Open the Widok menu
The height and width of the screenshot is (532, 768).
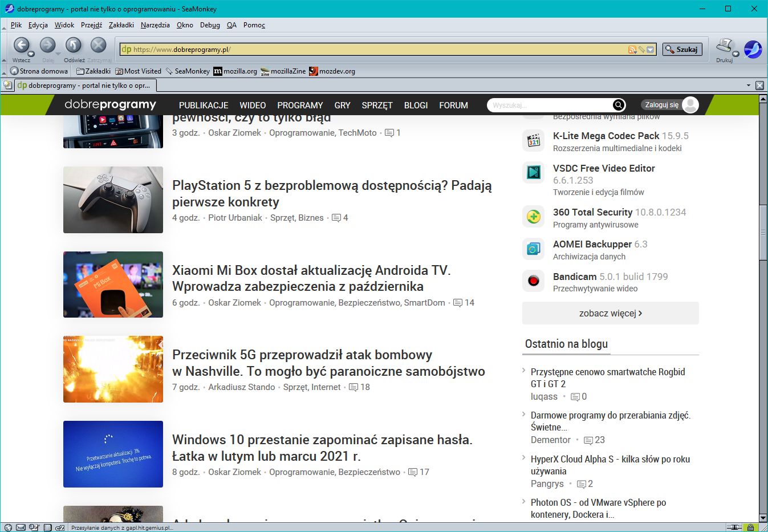click(x=64, y=25)
